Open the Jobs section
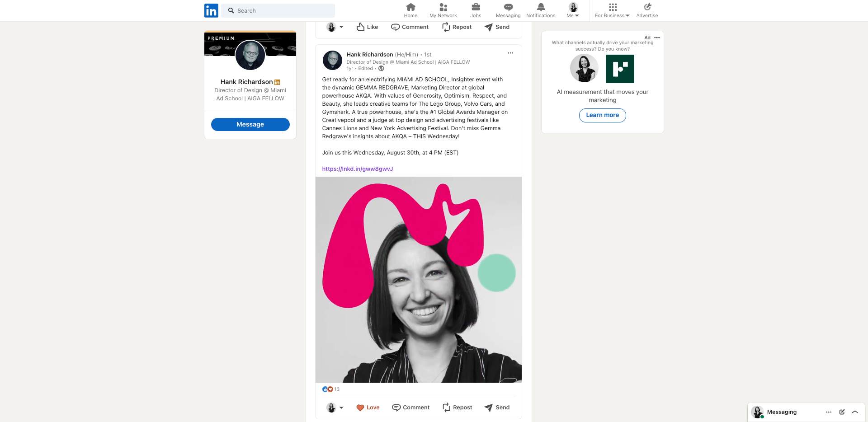Viewport: 868px width, 422px height. pos(476,10)
